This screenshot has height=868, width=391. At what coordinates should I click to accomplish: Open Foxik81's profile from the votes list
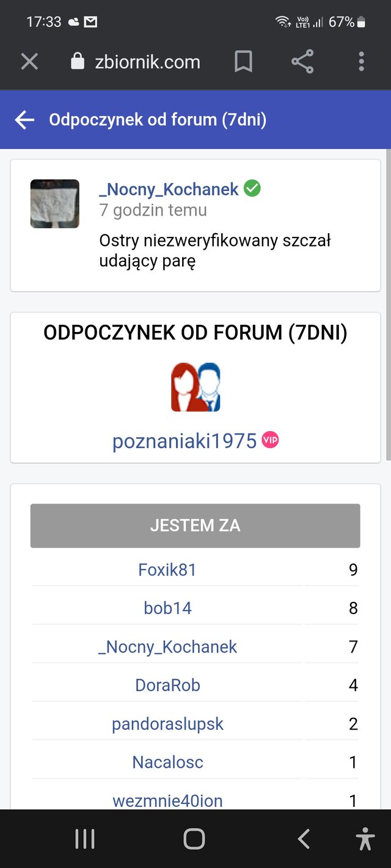[x=167, y=570]
